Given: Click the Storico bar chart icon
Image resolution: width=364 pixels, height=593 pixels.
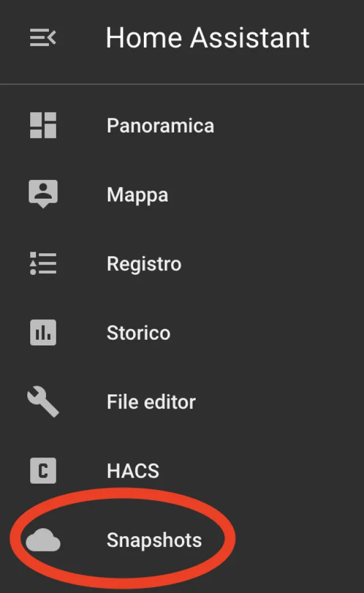Looking at the screenshot, I should pos(43,332).
